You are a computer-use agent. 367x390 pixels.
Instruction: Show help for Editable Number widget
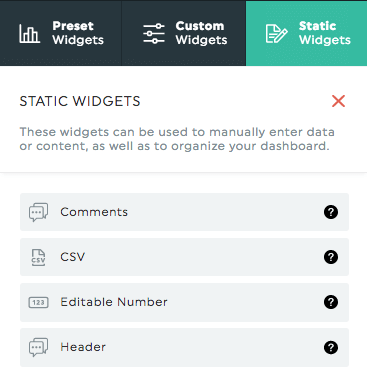(331, 302)
